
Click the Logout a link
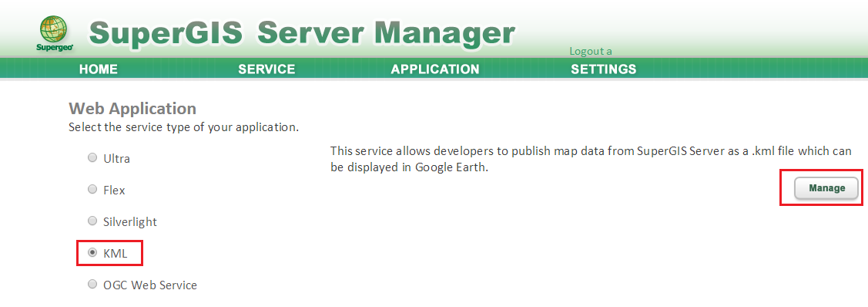point(591,51)
